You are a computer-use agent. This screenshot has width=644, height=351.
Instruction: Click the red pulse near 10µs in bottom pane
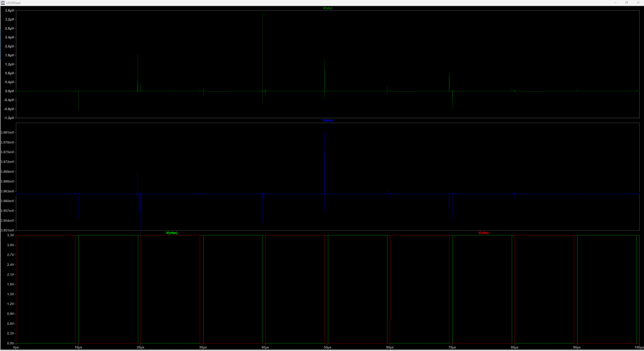75,289
